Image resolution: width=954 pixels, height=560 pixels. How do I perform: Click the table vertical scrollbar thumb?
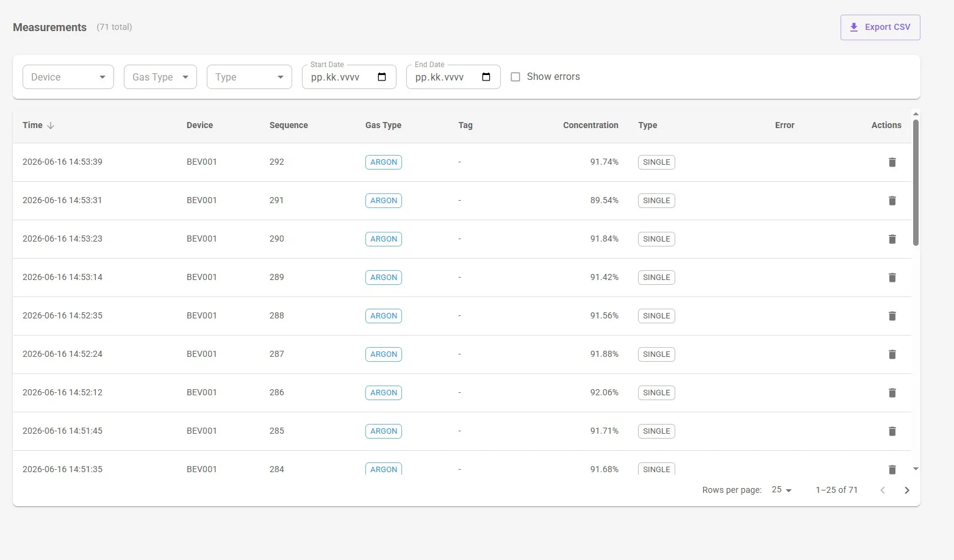coord(916,183)
